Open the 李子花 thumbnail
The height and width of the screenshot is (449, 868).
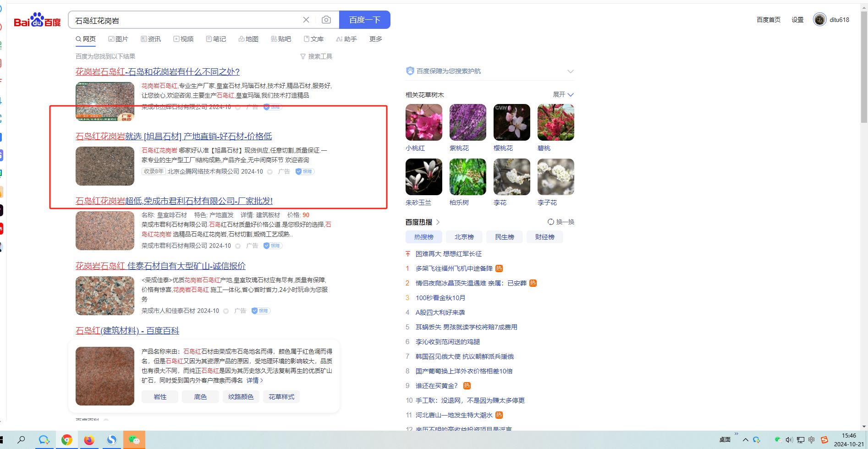pos(556,177)
